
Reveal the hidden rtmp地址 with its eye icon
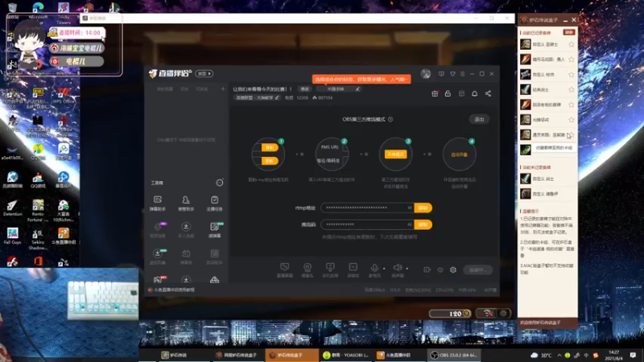(x=410, y=208)
